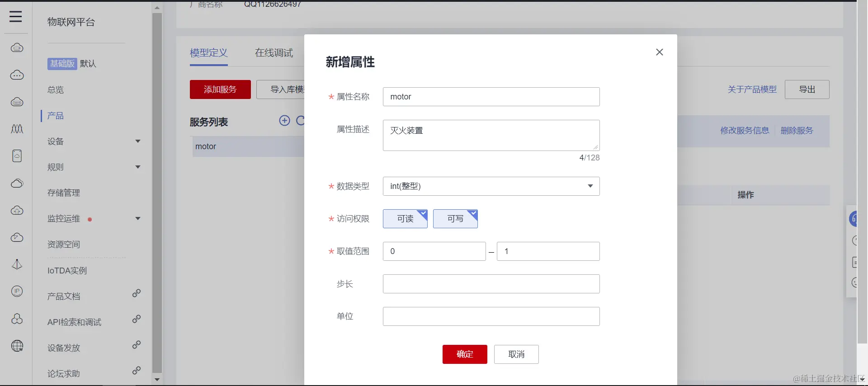Expand the 规则 menu

(138, 167)
